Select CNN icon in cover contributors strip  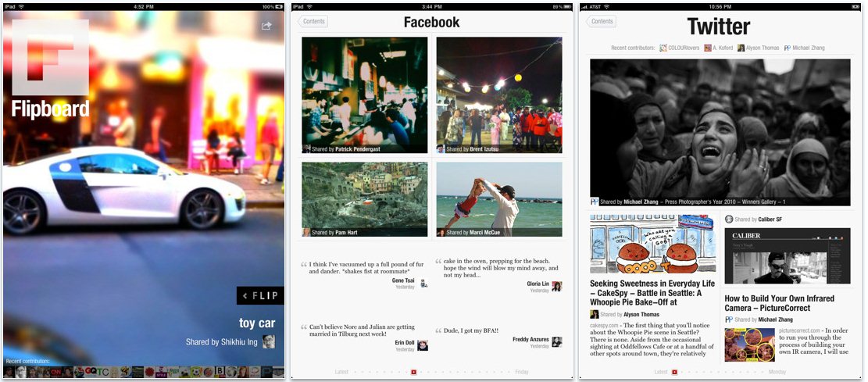tap(56, 372)
